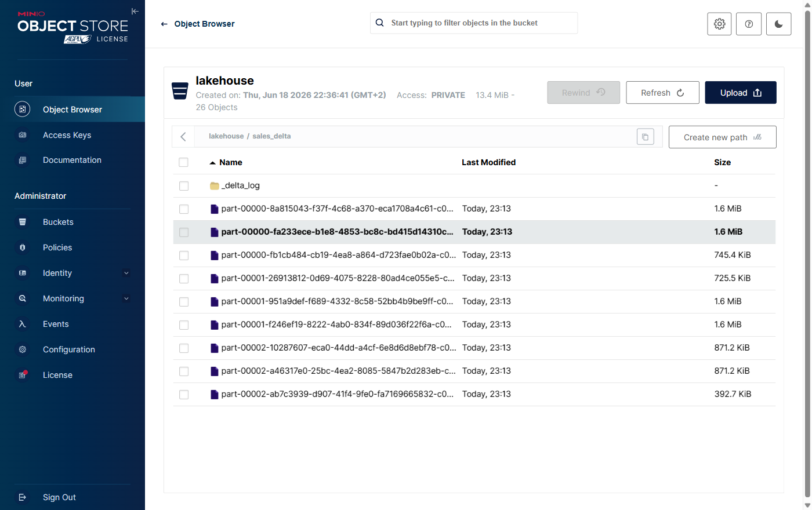This screenshot has height=510, width=812.
Task: Open Documentation menu item
Action: [x=72, y=160]
